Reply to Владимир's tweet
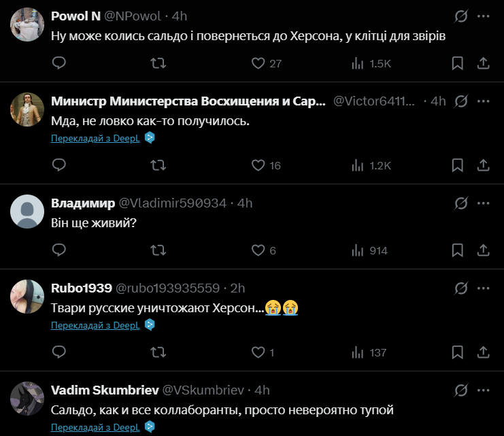 (59, 250)
